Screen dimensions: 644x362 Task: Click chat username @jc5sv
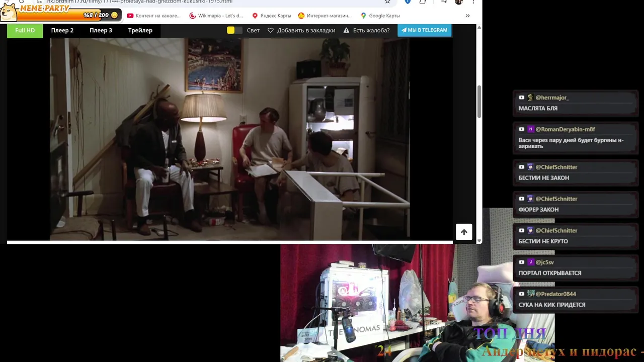(x=544, y=262)
